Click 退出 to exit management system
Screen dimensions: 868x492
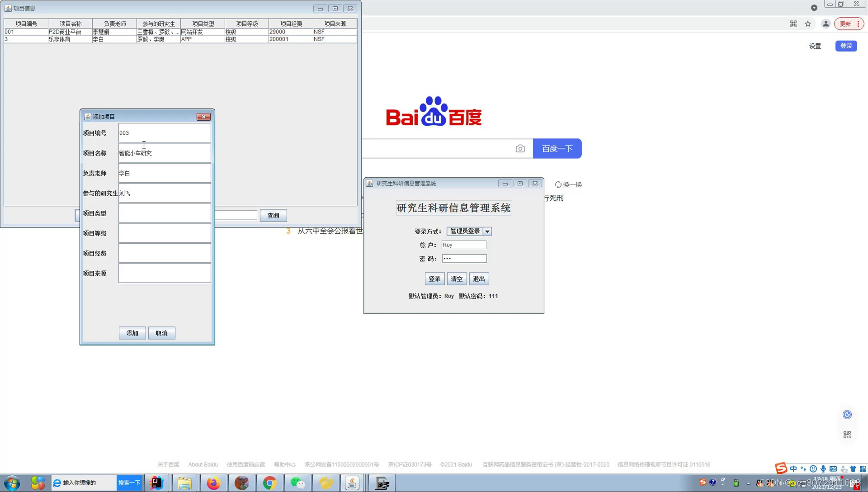[x=479, y=279]
